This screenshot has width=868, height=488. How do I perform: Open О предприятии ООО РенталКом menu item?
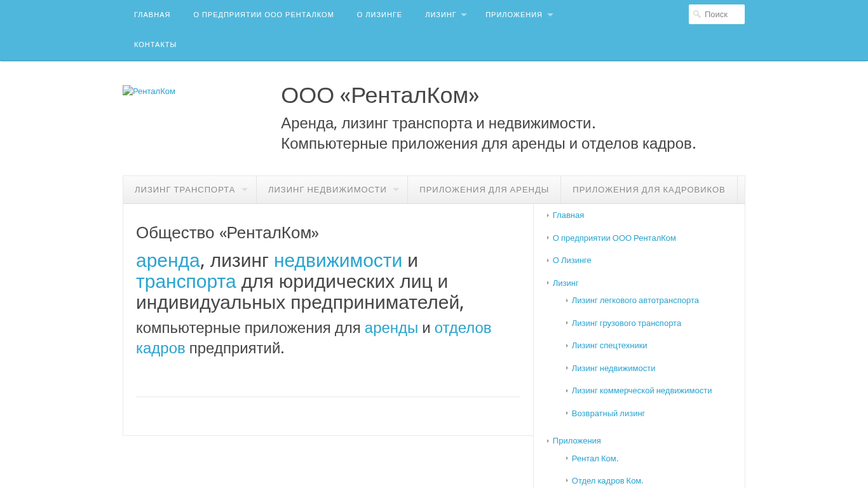pos(263,15)
